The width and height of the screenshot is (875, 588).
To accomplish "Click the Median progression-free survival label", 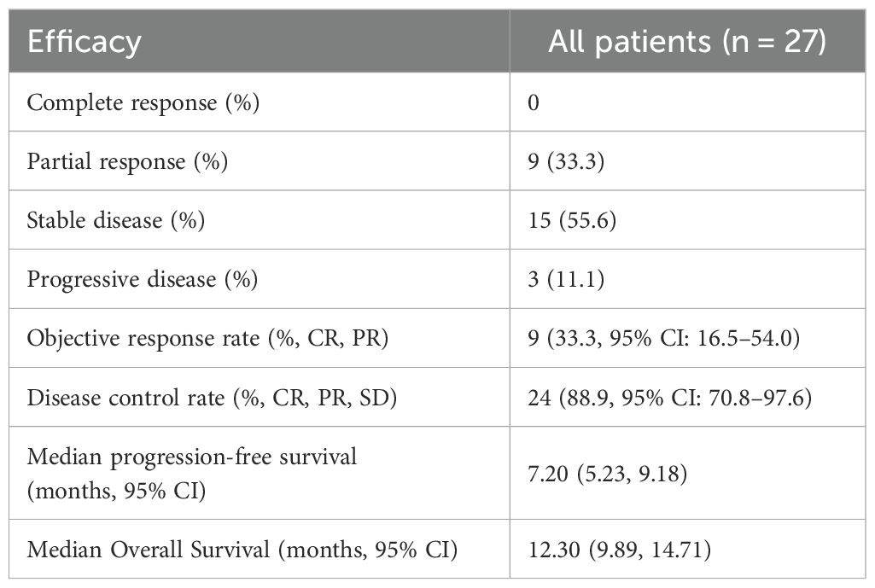I will [191, 457].
